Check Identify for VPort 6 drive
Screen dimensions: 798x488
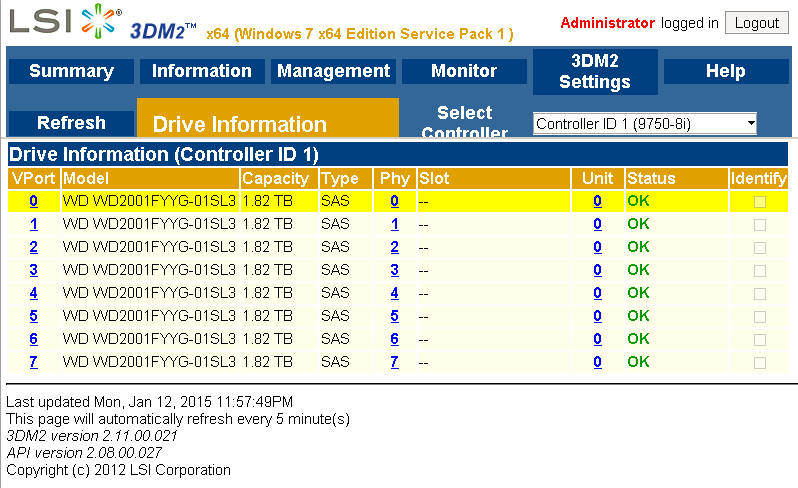[x=760, y=339]
